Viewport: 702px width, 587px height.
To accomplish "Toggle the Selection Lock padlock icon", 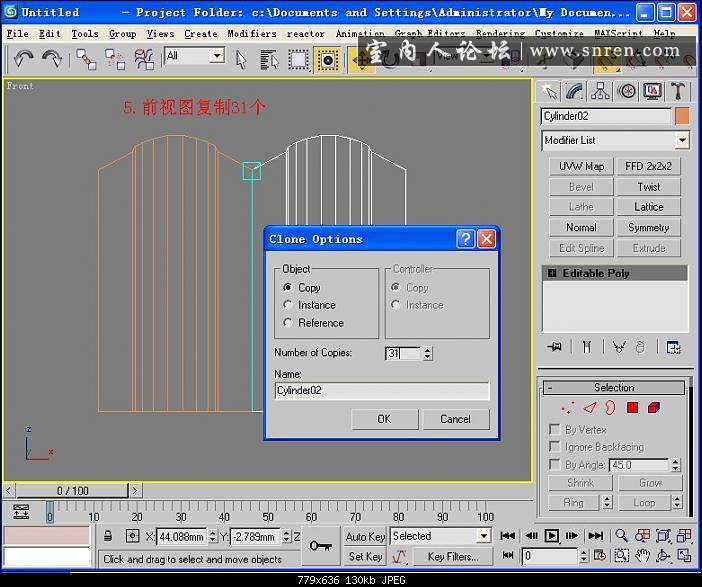I will [x=108, y=536].
